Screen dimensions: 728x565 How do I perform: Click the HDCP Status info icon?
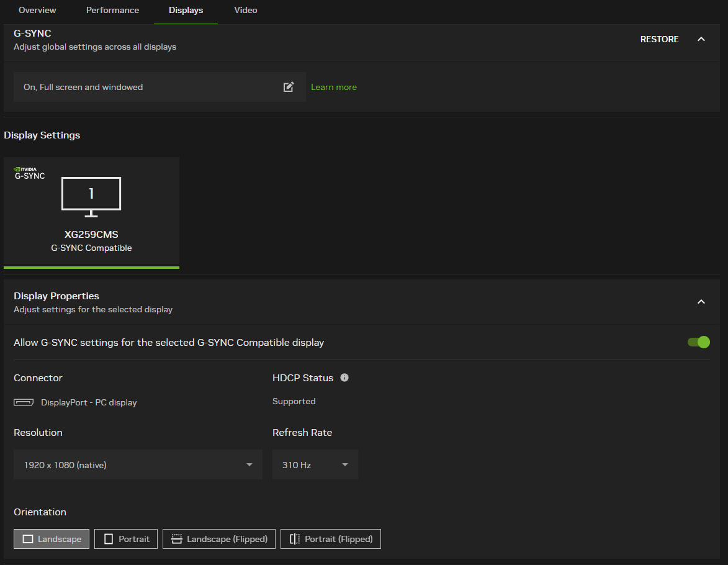pos(344,377)
